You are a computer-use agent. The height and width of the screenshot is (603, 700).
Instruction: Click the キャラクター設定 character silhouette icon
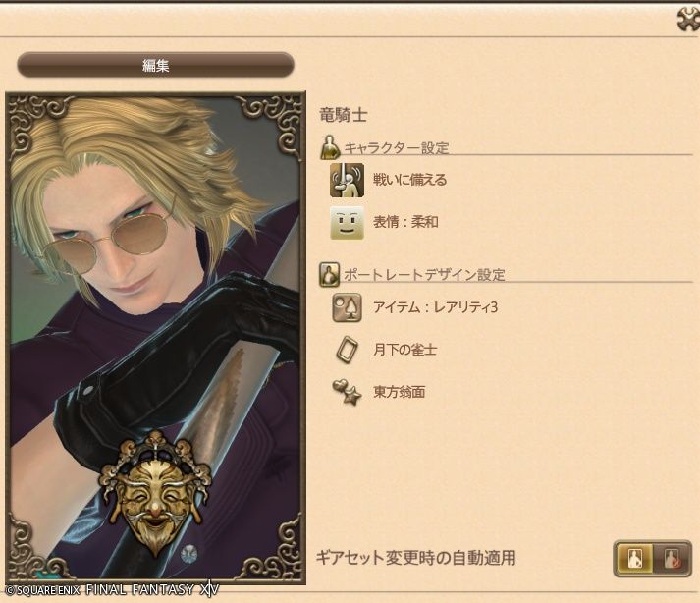coord(330,147)
